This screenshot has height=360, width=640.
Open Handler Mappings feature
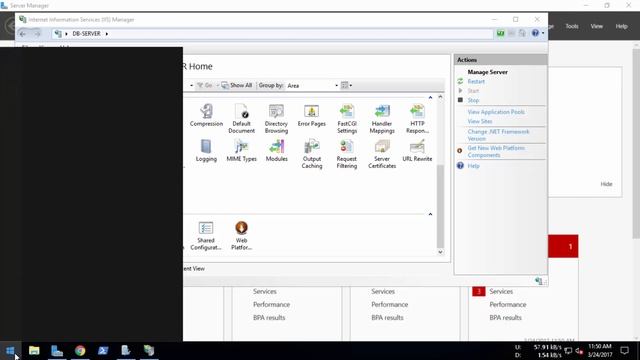[382, 119]
